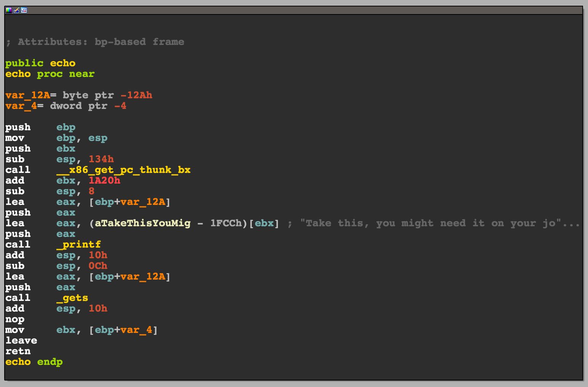The height and width of the screenshot is (387, 588).
Task: Click the -12Ah offset value
Action: tap(136, 95)
